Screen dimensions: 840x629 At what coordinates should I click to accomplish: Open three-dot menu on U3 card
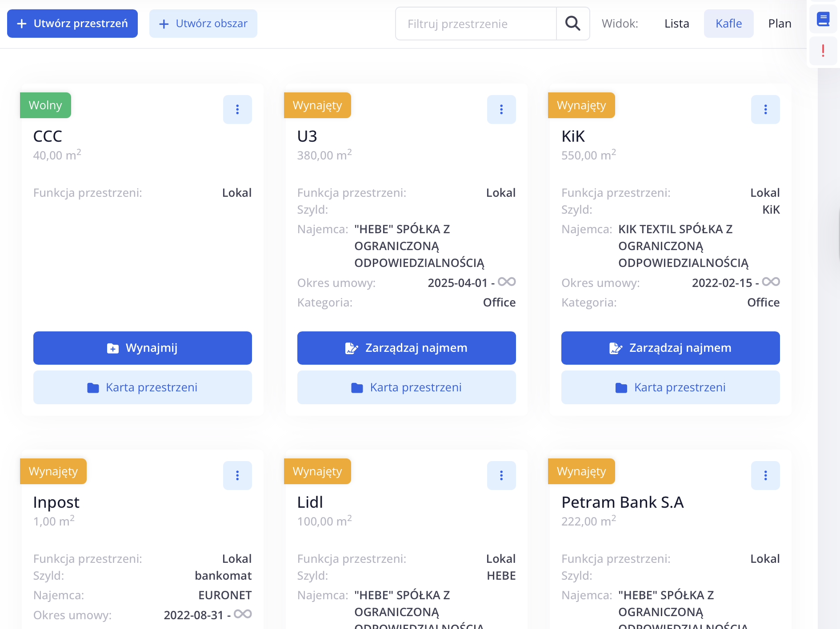click(x=501, y=109)
